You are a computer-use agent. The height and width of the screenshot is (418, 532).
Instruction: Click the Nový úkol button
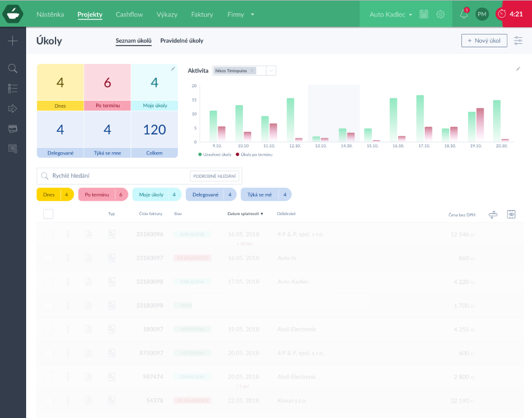pos(484,41)
